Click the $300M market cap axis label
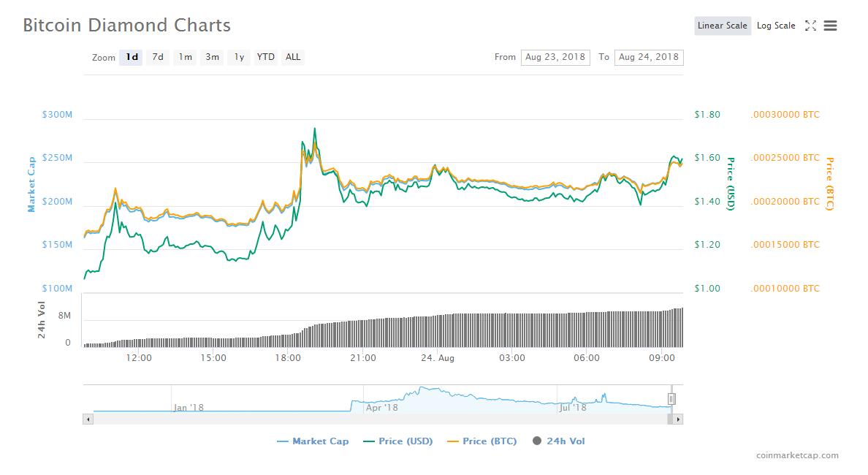Image resolution: width=868 pixels, height=475 pixels. tap(57, 115)
